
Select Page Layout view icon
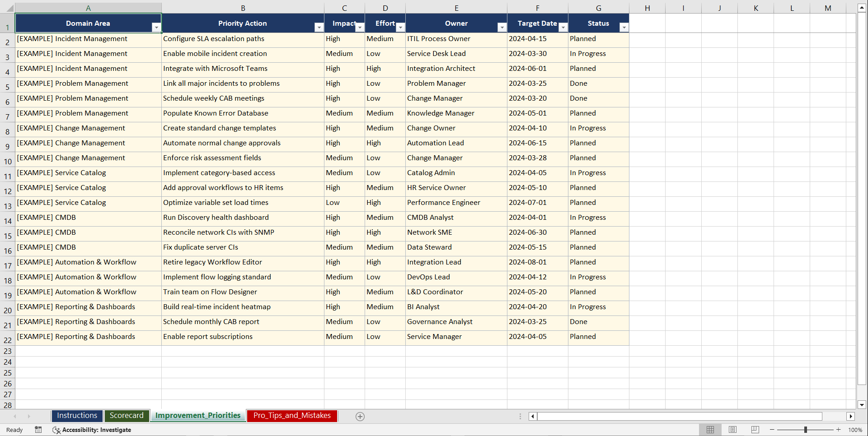pos(732,430)
